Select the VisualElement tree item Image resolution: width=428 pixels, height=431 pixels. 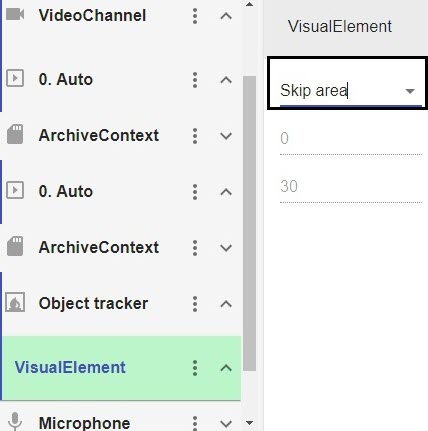(x=121, y=368)
